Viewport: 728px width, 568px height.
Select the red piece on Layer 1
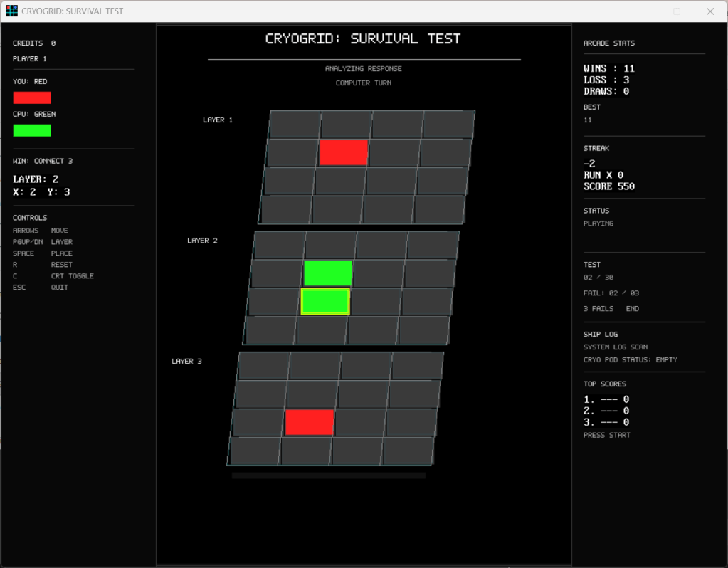(x=344, y=152)
